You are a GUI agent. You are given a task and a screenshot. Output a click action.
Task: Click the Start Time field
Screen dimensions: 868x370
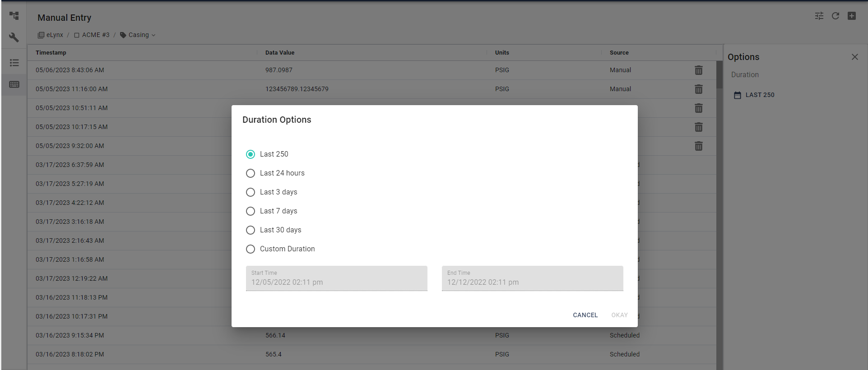point(337,278)
